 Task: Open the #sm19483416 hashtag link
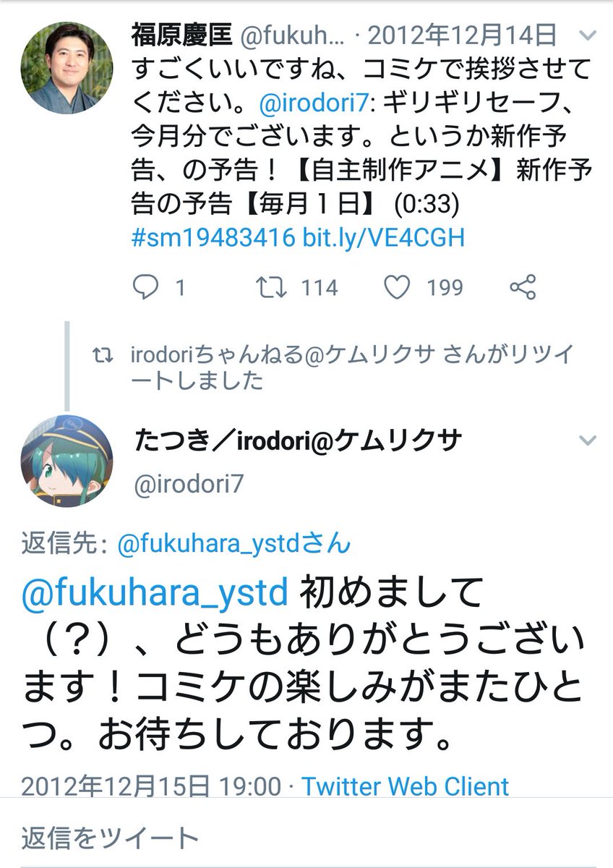pyautogui.click(x=213, y=237)
